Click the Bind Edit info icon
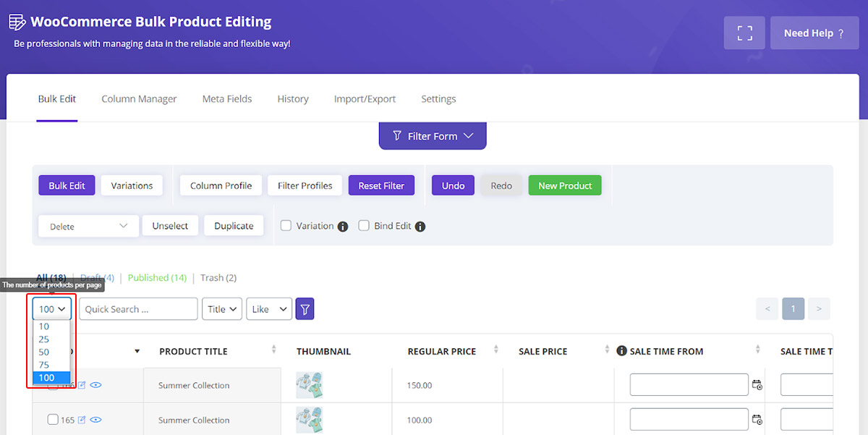This screenshot has width=868, height=435. [420, 227]
